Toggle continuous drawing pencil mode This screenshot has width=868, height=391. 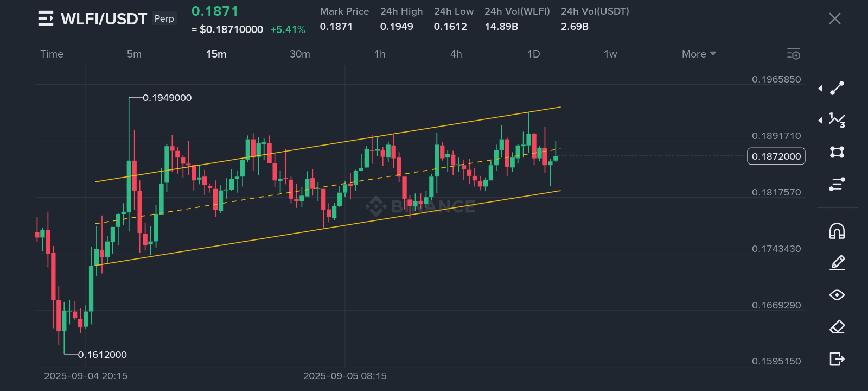click(x=837, y=263)
